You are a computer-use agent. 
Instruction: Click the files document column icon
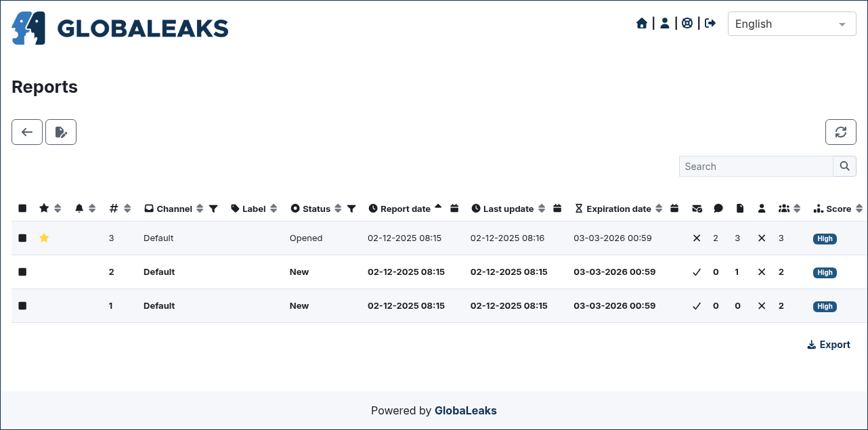click(740, 209)
